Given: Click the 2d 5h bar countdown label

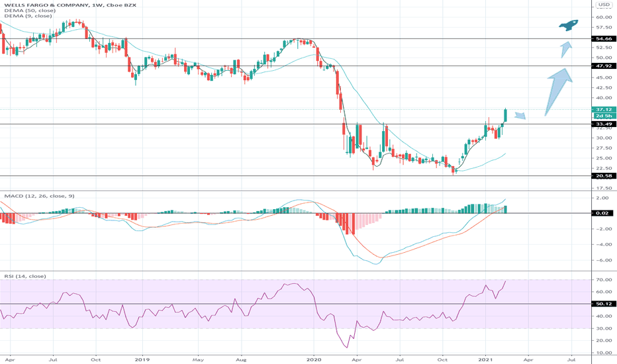Looking at the screenshot, I should pyautogui.click(x=604, y=116).
